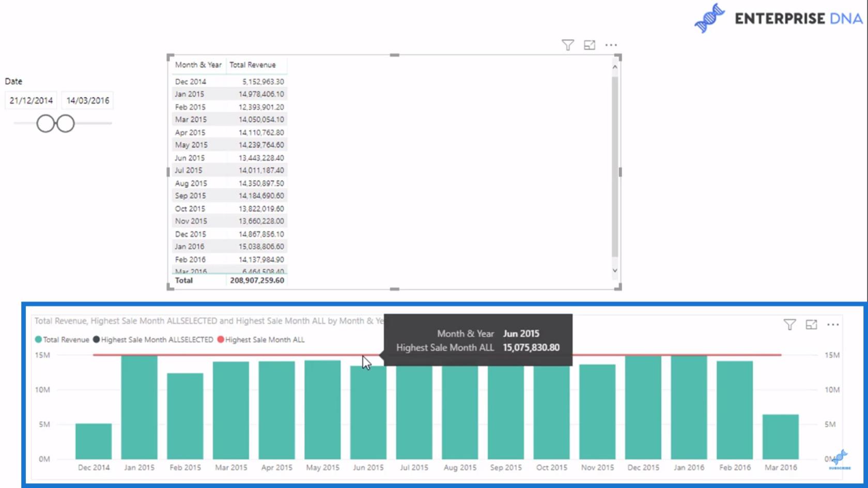Click the Apr 2015 bar in the chart

click(x=277, y=411)
